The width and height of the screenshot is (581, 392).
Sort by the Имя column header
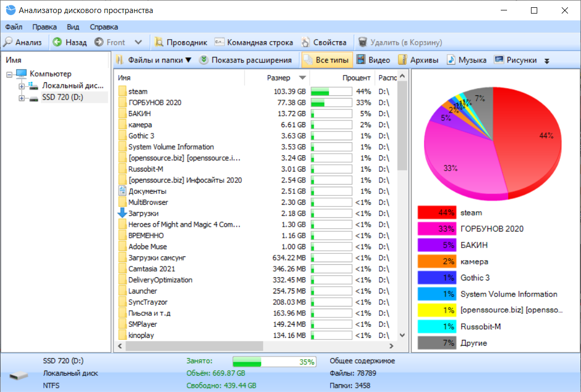coord(179,78)
